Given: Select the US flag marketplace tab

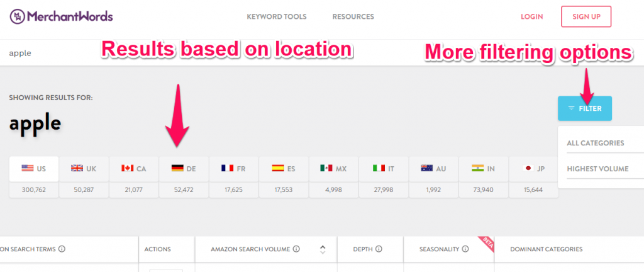Looking at the screenshot, I should tap(34, 169).
